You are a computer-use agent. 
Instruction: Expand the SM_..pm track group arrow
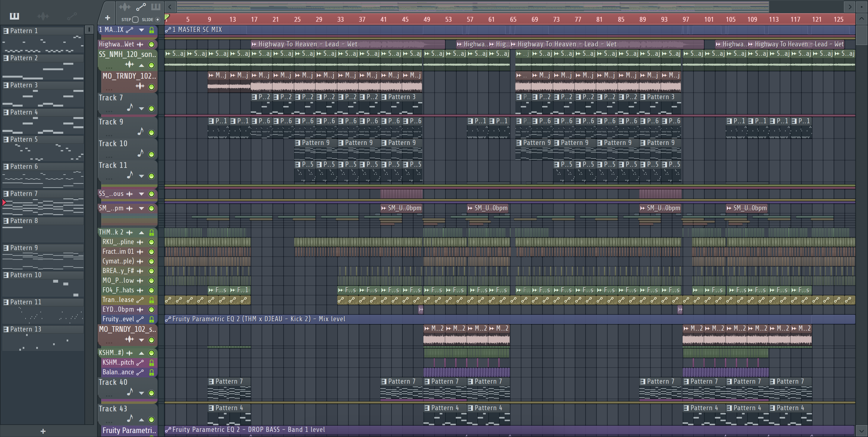pyautogui.click(x=142, y=209)
